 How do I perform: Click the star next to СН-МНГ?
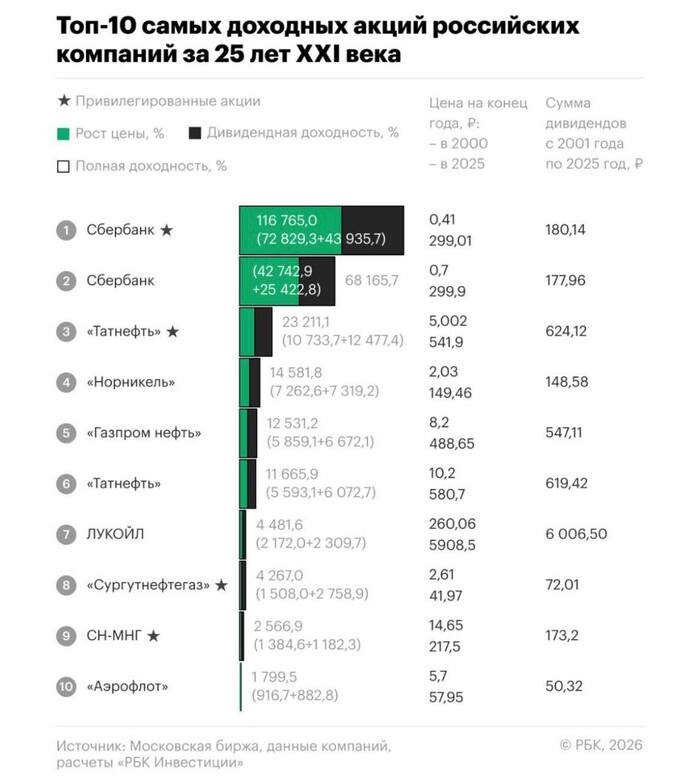click(153, 635)
